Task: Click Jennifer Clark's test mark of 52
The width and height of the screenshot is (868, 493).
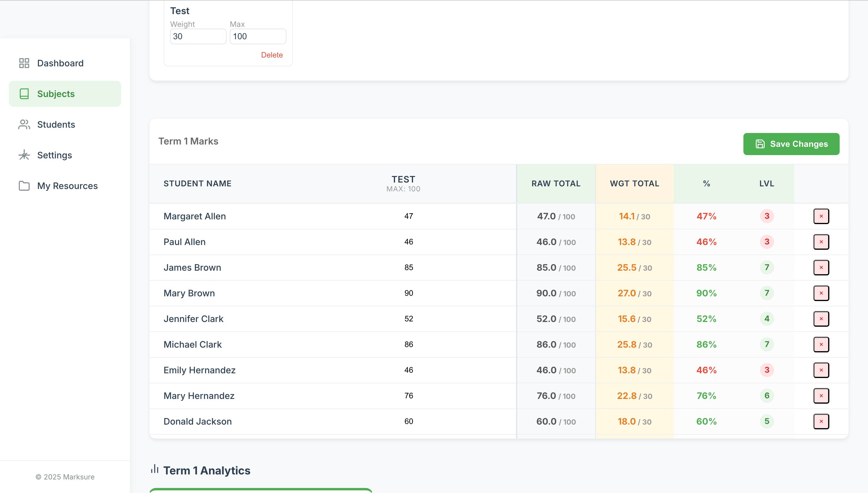Action: (x=408, y=319)
